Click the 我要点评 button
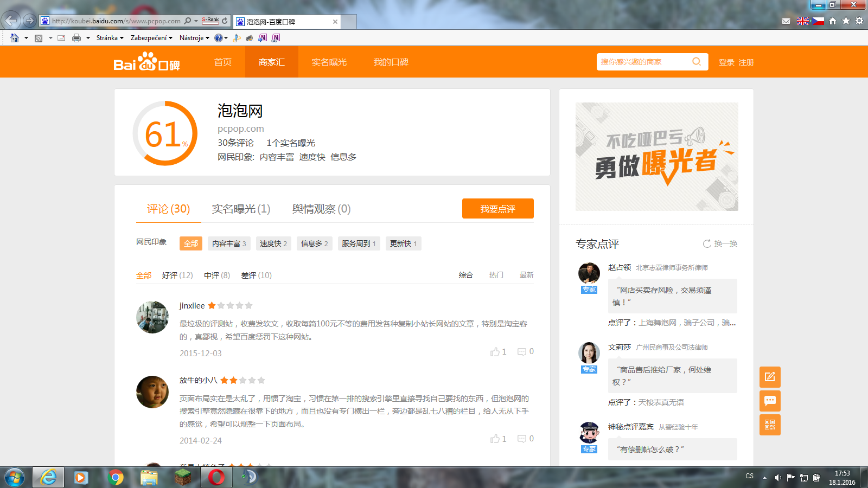 (498, 209)
